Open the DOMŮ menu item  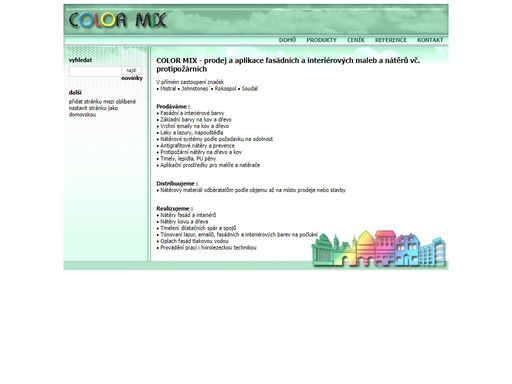287,40
